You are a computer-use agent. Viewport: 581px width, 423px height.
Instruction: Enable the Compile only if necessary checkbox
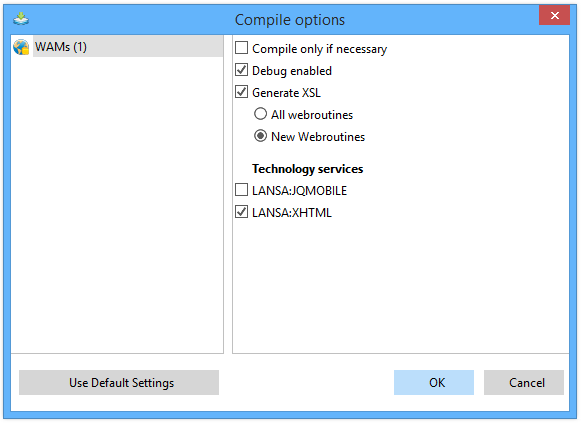(242, 48)
